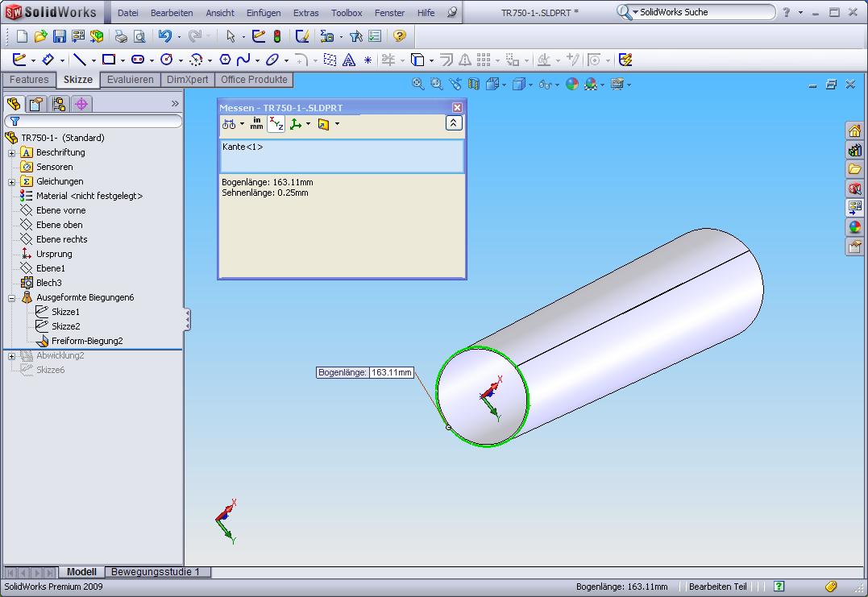Click the Print icon
Viewport: 868px width, 597px height.
click(x=121, y=36)
